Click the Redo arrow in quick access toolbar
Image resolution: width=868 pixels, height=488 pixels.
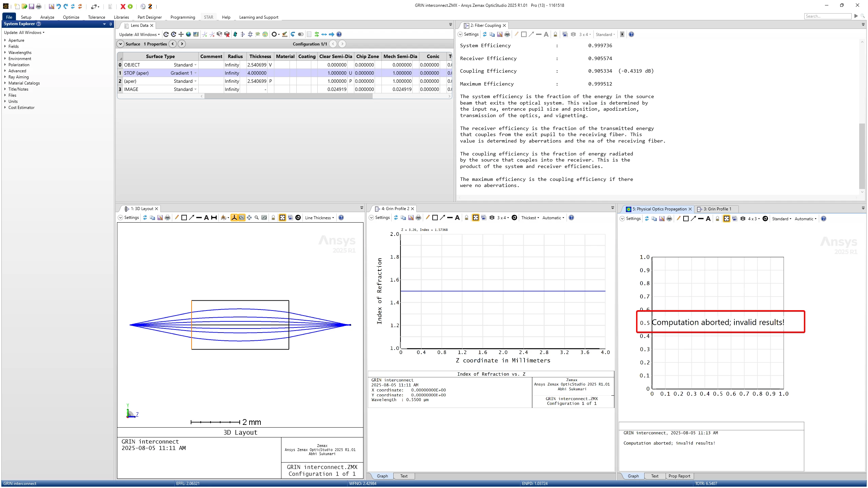click(66, 6)
